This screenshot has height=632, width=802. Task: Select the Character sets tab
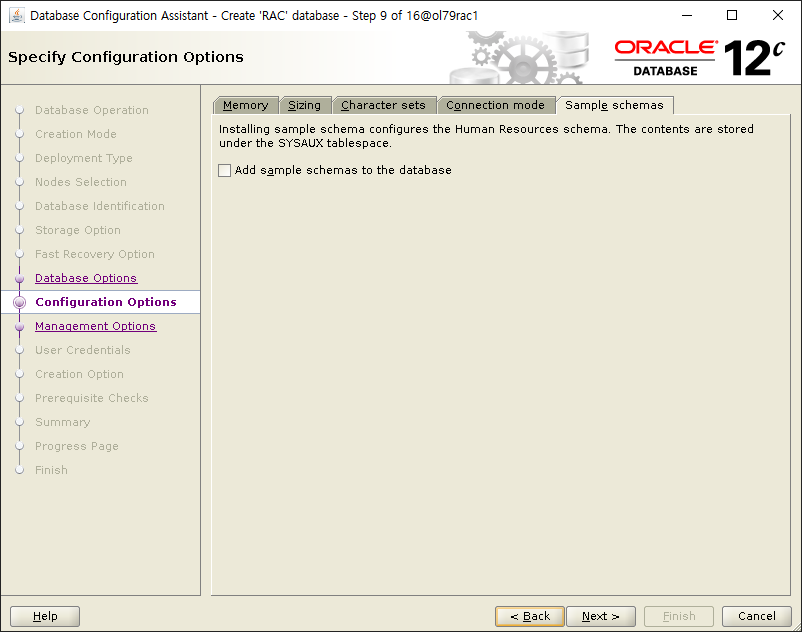[x=384, y=105]
